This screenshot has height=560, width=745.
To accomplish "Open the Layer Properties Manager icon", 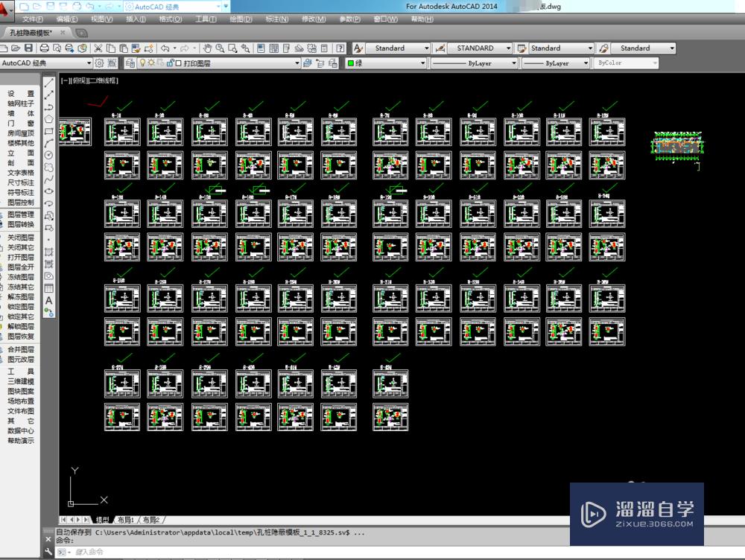I will coord(130,63).
